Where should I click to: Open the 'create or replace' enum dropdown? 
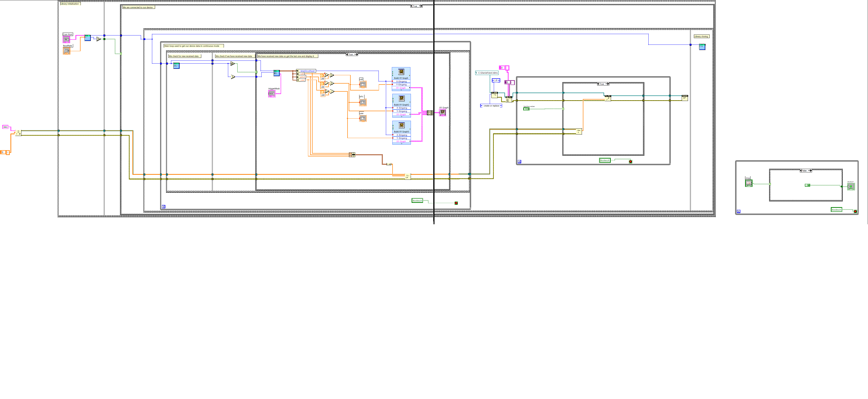[491, 106]
